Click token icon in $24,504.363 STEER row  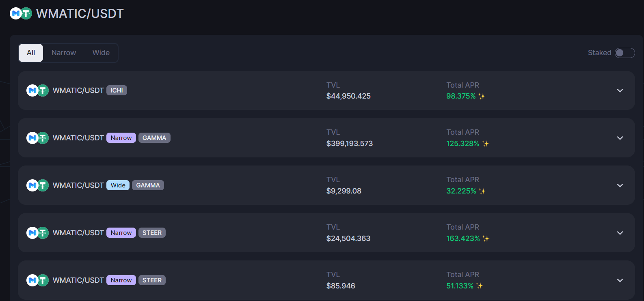tap(37, 233)
